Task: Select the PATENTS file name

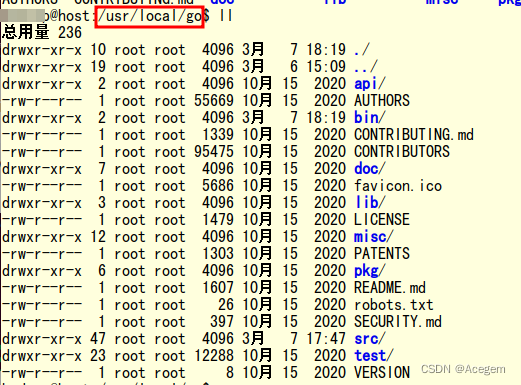Action: click(382, 254)
